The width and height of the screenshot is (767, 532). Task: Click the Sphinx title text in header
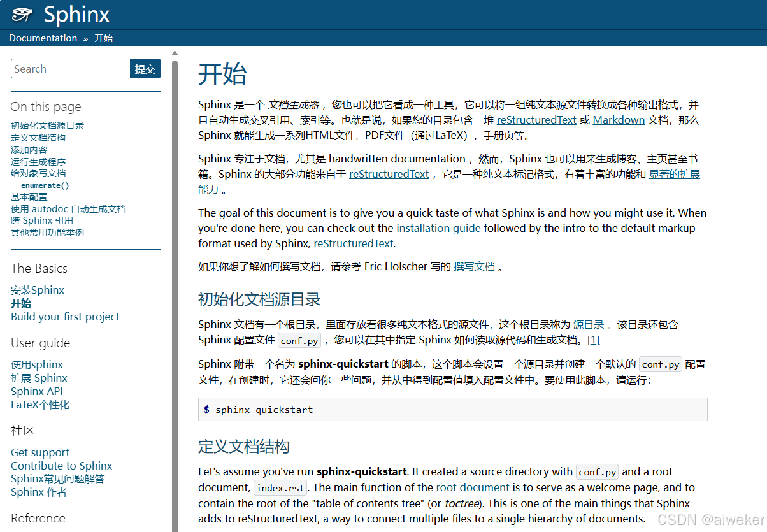tap(76, 15)
